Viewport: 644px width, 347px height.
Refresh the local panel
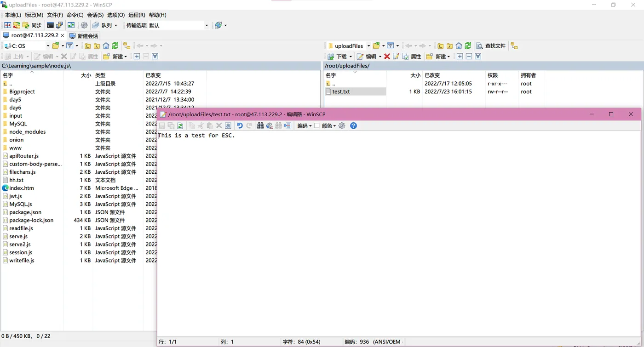click(x=115, y=46)
